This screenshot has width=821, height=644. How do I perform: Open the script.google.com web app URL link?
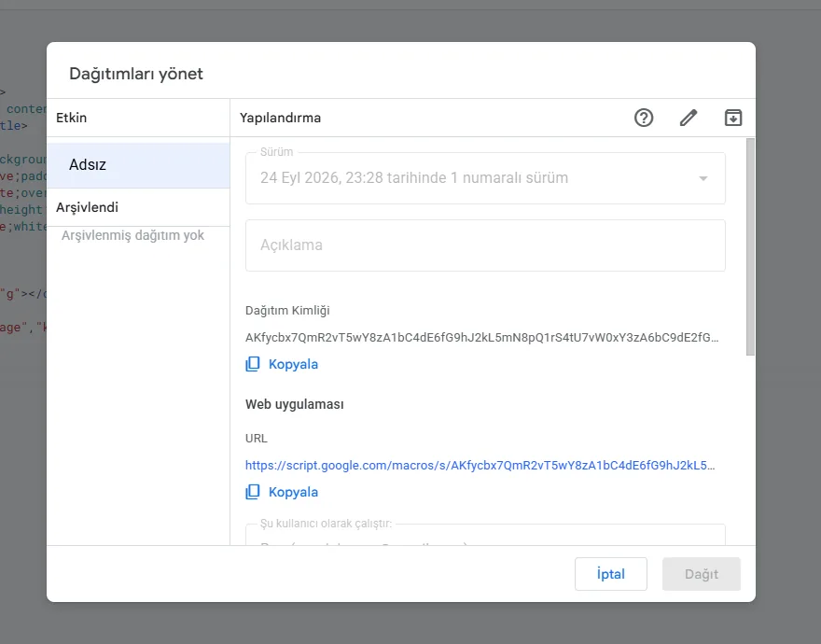pos(480,466)
